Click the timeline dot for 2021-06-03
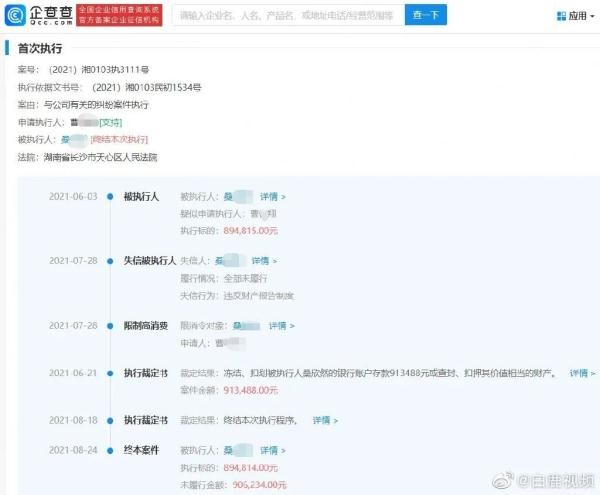This screenshot has width=600, height=495. click(x=110, y=197)
